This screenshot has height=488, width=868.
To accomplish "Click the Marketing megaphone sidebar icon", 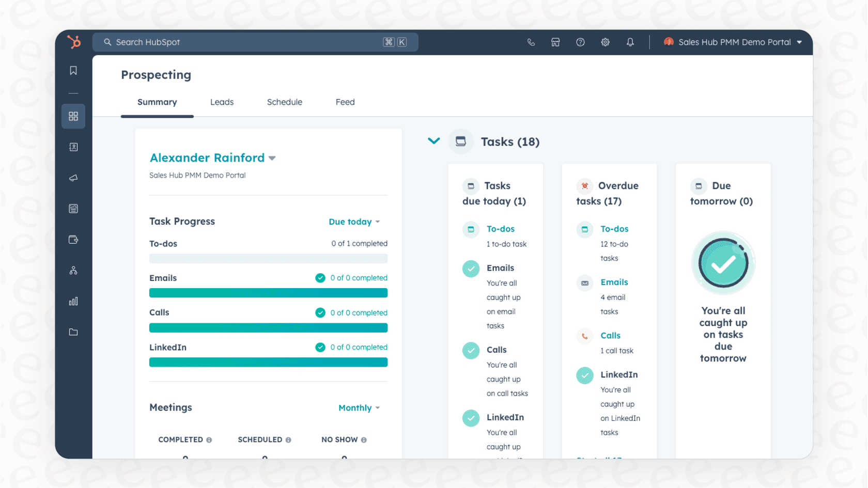I will [x=73, y=178].
